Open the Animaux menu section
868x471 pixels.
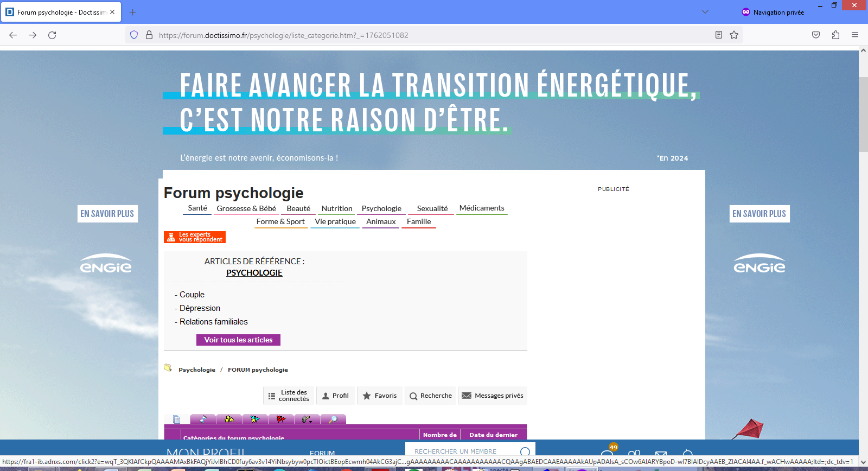[381, 221]
